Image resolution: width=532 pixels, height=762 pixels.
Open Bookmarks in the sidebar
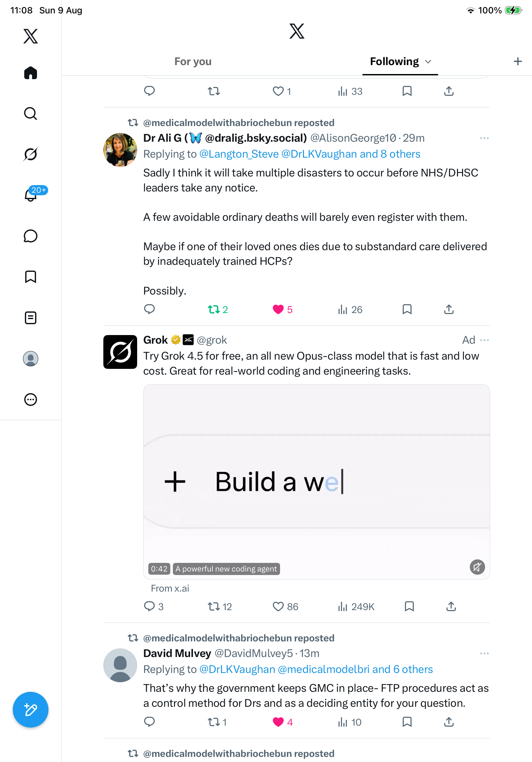pyautogui.click(x=31, y=277)
